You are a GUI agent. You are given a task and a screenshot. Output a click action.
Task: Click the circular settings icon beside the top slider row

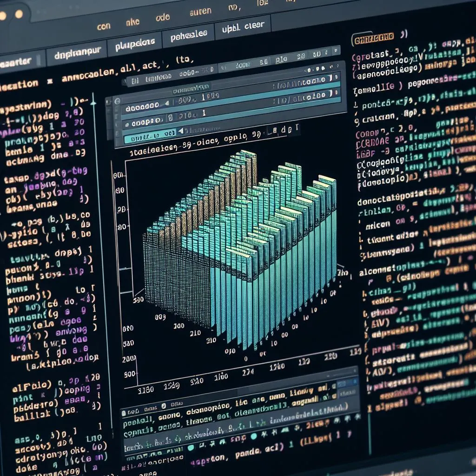point(116,101)
